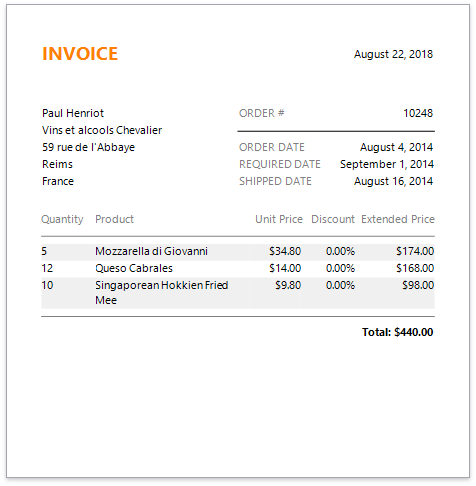Click the Unit Price column header
This screenshot has width=476, height=486.
click(279, 219)
